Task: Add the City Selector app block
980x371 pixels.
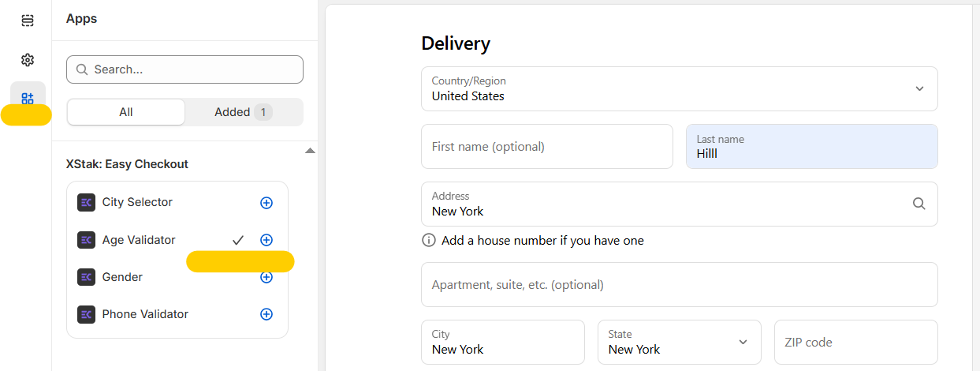Action: (x=266, y=203)
